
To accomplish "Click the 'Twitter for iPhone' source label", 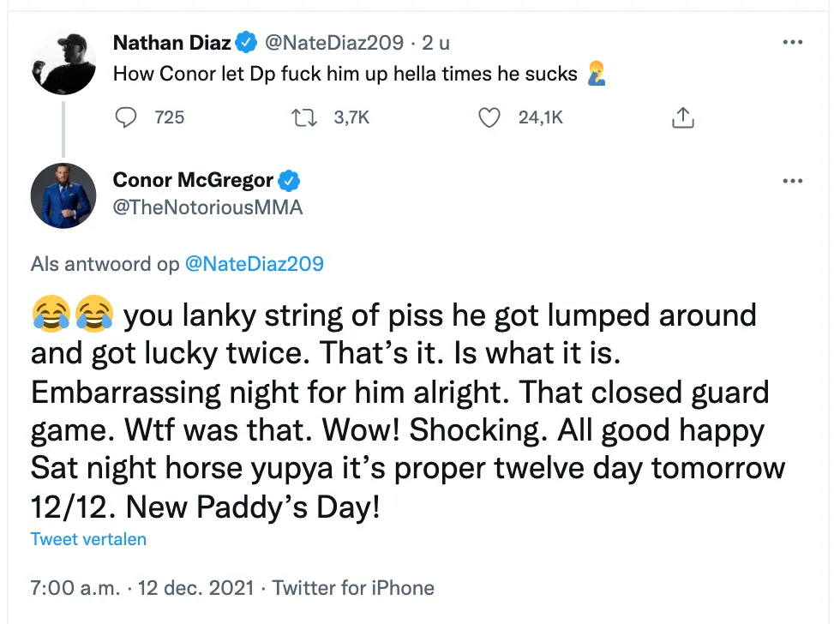I will point(353,588).
